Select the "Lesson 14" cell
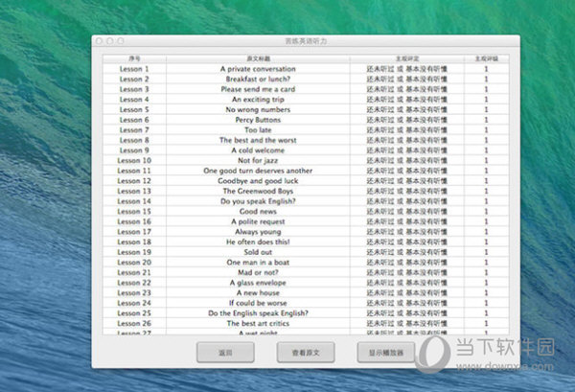The width and height of the screenshot is (575, 392). click(x=134, y=201)
